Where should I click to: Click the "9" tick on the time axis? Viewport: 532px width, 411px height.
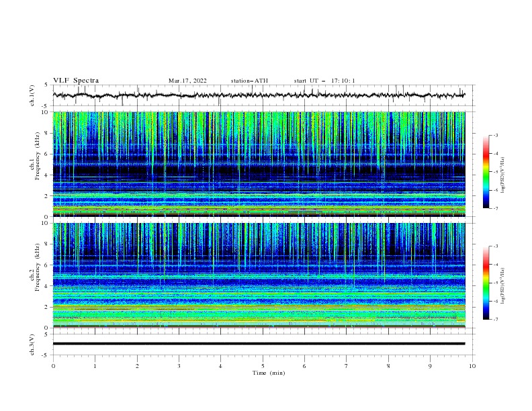click(430, 366)
